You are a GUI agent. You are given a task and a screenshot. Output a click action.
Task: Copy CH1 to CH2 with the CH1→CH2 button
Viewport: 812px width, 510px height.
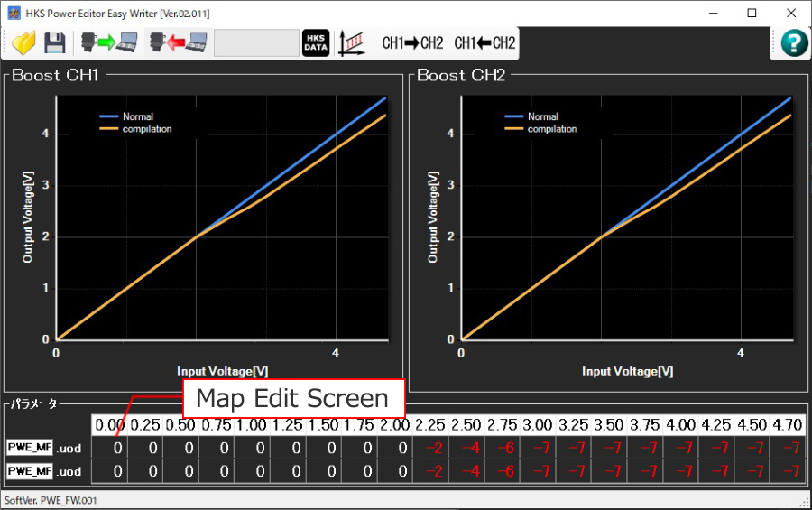pyautogui.click(x=412, y=43)
